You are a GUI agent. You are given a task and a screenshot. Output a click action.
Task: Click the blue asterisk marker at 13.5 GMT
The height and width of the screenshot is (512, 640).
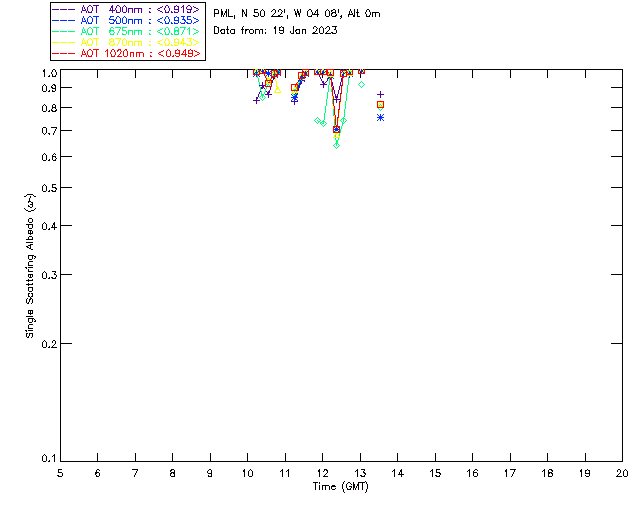(380, 117)
